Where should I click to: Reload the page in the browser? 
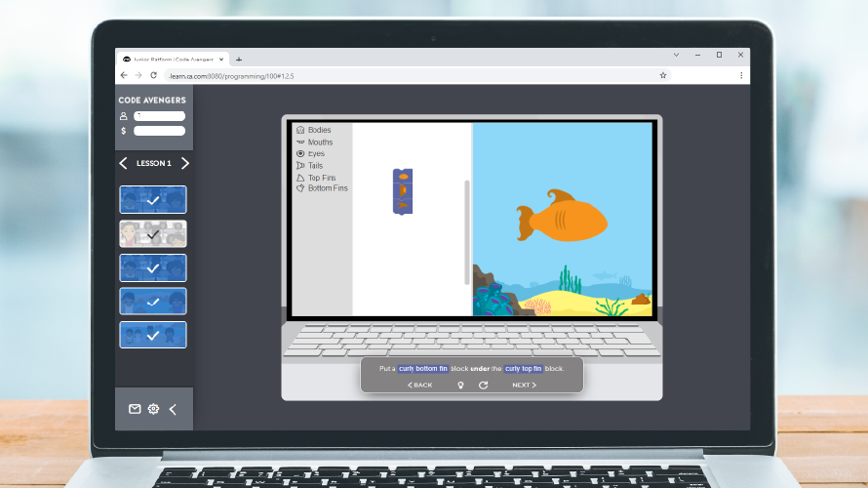click(153, 75)
